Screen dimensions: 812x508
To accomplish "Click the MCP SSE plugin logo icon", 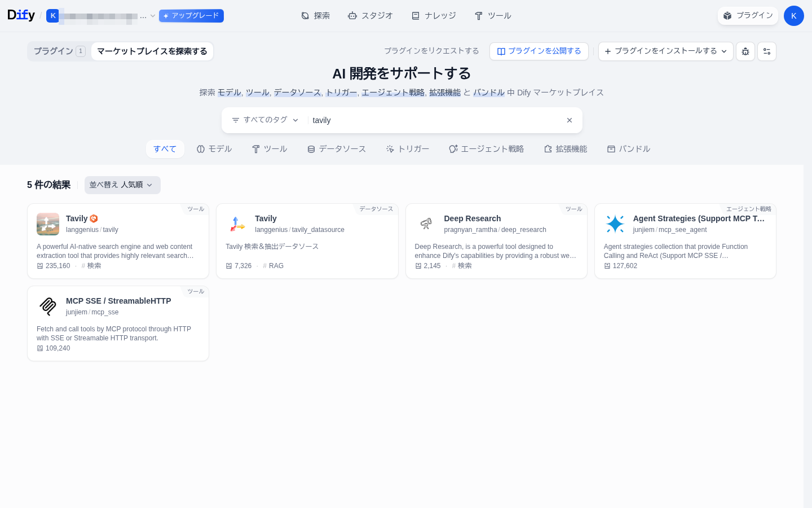I will click(x=48, y=306).
